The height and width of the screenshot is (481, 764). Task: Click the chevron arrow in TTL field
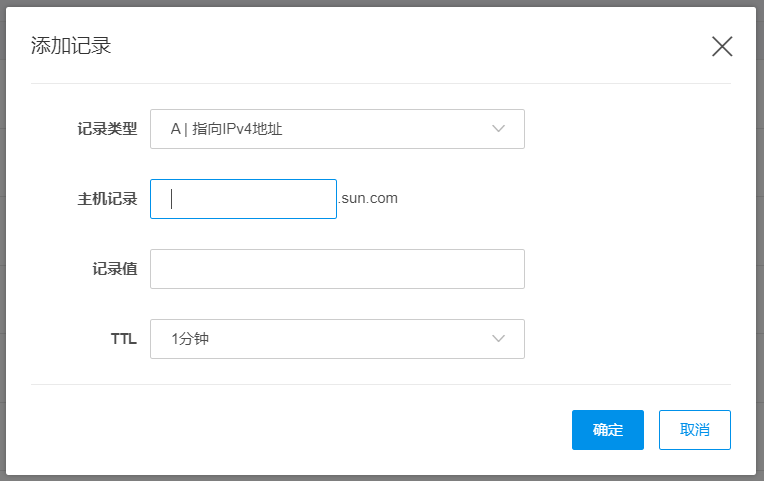click(500, 339)
